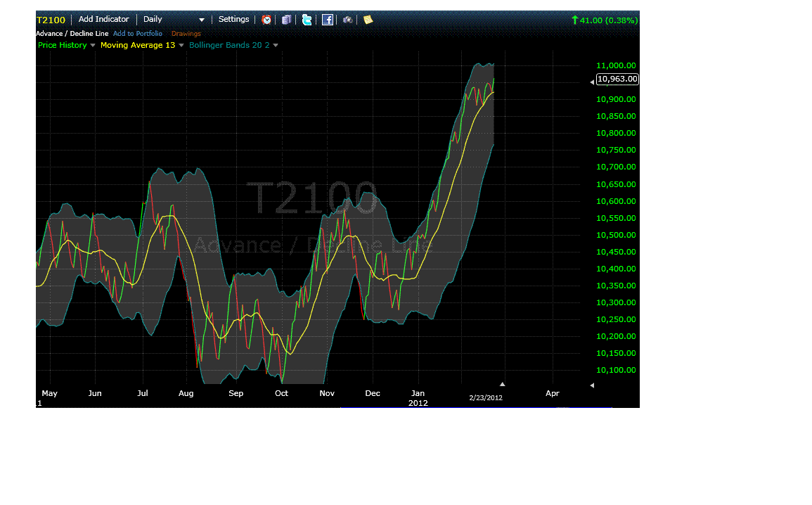Image resolution: width=812 pixels, height=505 pixels.
Task: Open the Add Indicator menu
Action: pyautogui.click(x=103, y=19)
